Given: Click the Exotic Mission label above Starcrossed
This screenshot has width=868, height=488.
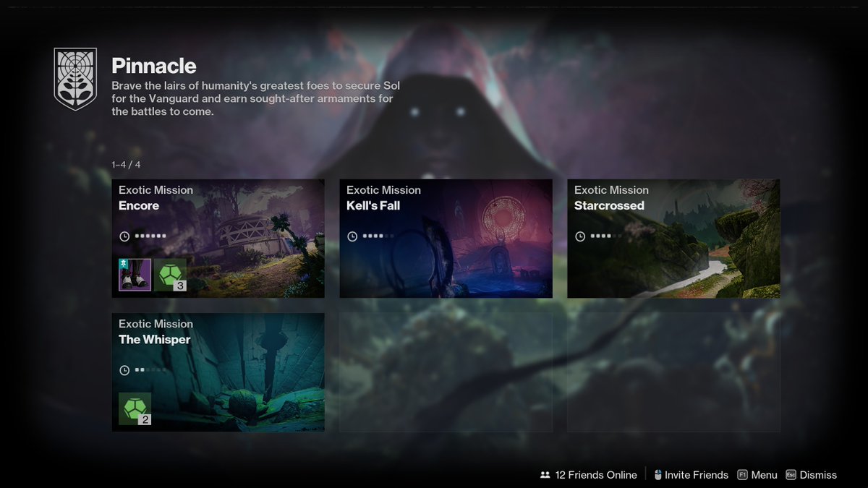Looking at the screenshot, I should pyautogui.click(x=611, y=190).
